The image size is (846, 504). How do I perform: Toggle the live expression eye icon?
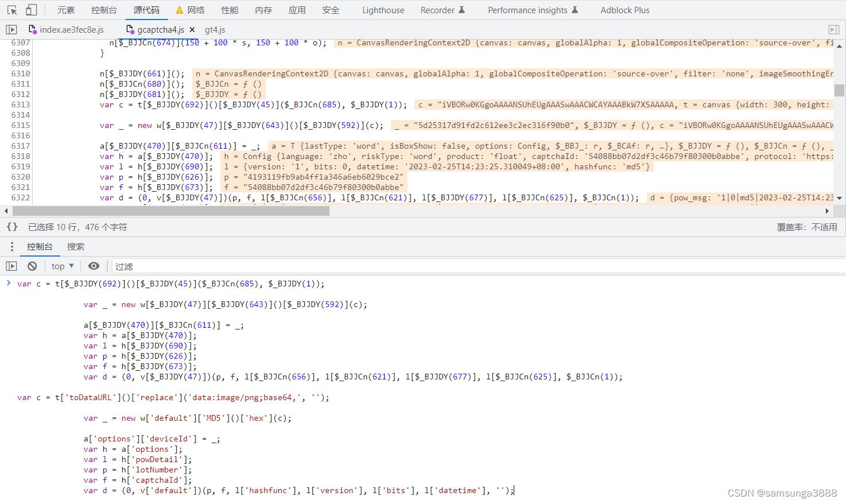[x=94, y=266]
